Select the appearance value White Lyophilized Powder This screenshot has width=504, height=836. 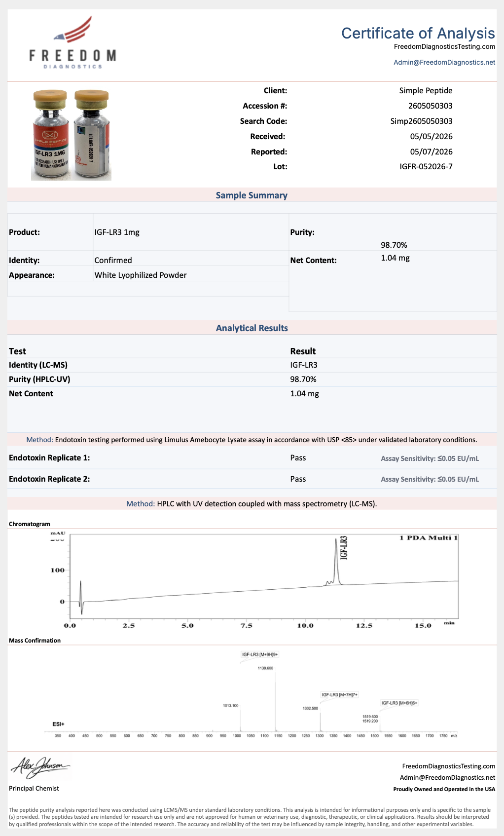141,275
